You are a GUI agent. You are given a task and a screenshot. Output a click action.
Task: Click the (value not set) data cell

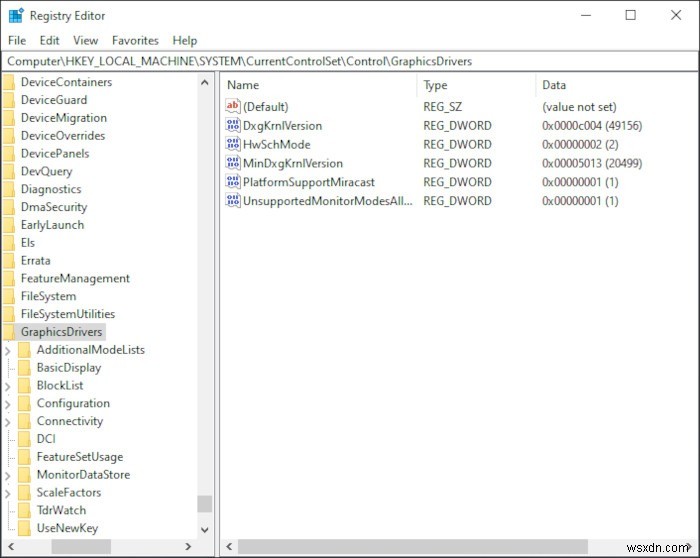click(579, 107)
